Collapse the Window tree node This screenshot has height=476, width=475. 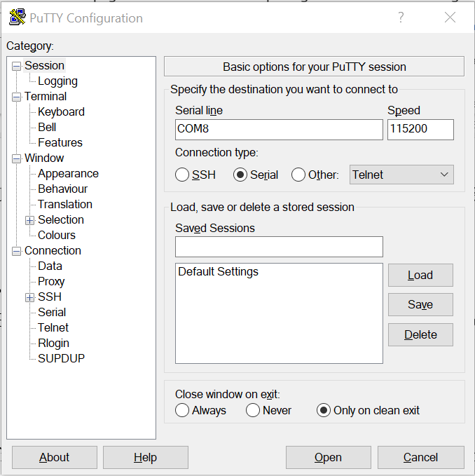click(x=16, y=158)
